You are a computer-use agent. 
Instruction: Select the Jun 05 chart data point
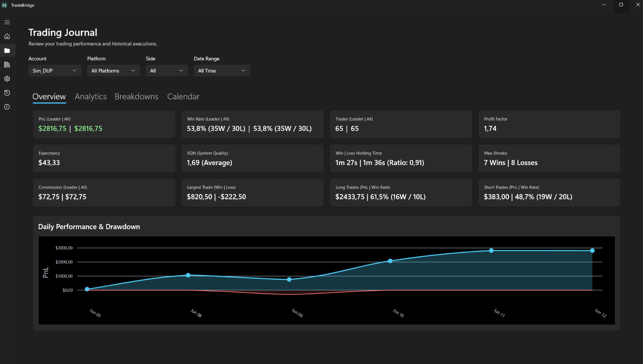87,289
